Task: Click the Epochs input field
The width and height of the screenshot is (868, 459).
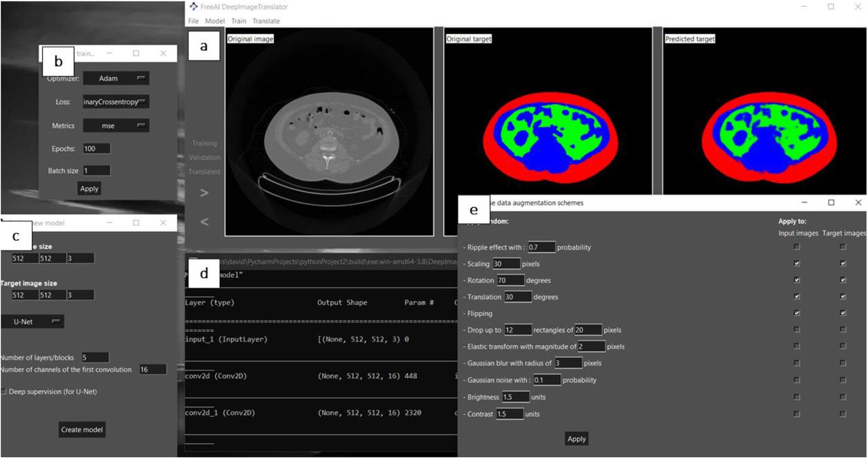Action: 96,148
